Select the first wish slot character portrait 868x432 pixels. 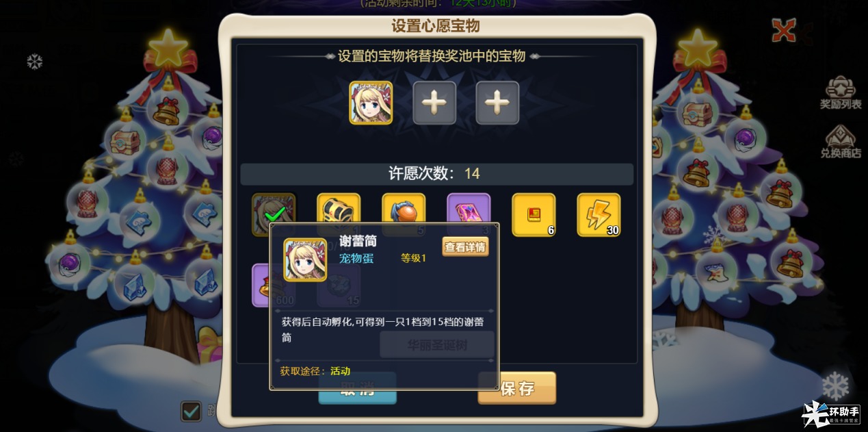coord(371,103)
